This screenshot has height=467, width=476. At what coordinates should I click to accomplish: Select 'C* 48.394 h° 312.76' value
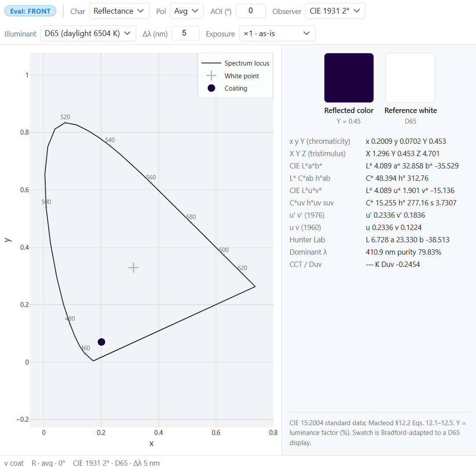[x=397, y=178]
